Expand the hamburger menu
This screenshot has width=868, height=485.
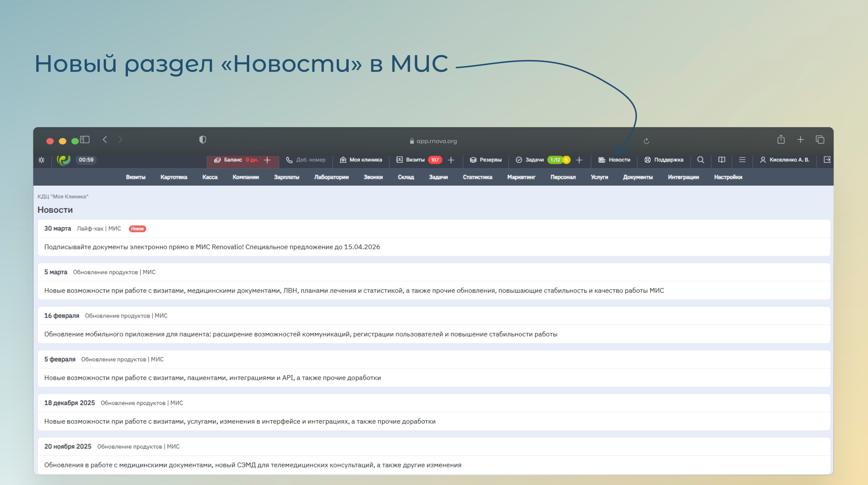click(742, 160)
